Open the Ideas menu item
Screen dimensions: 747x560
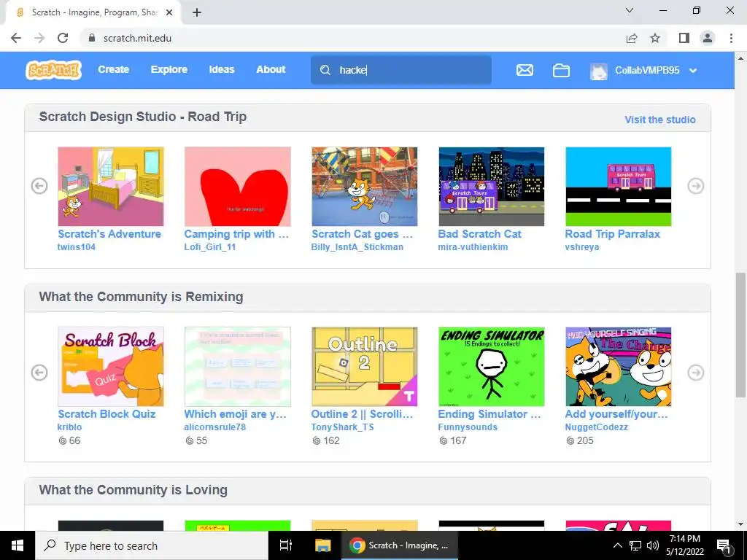point(222,69)
